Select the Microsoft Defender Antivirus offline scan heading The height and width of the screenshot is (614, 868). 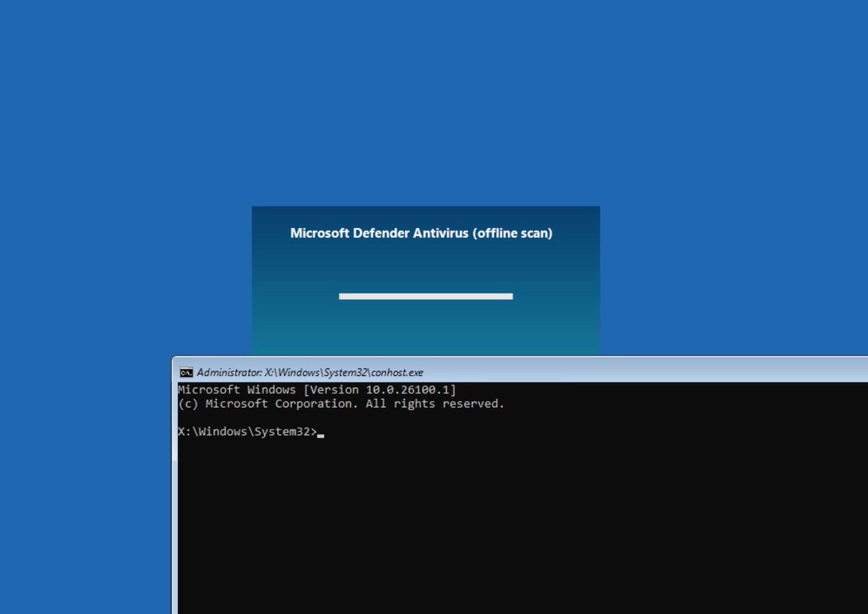pos(422,233)
